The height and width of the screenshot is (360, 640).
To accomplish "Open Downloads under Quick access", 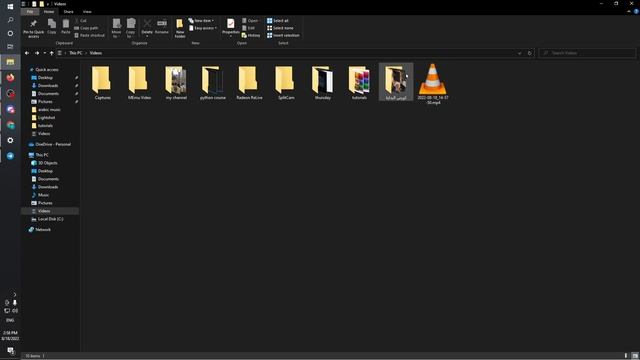I will [48, 86].
